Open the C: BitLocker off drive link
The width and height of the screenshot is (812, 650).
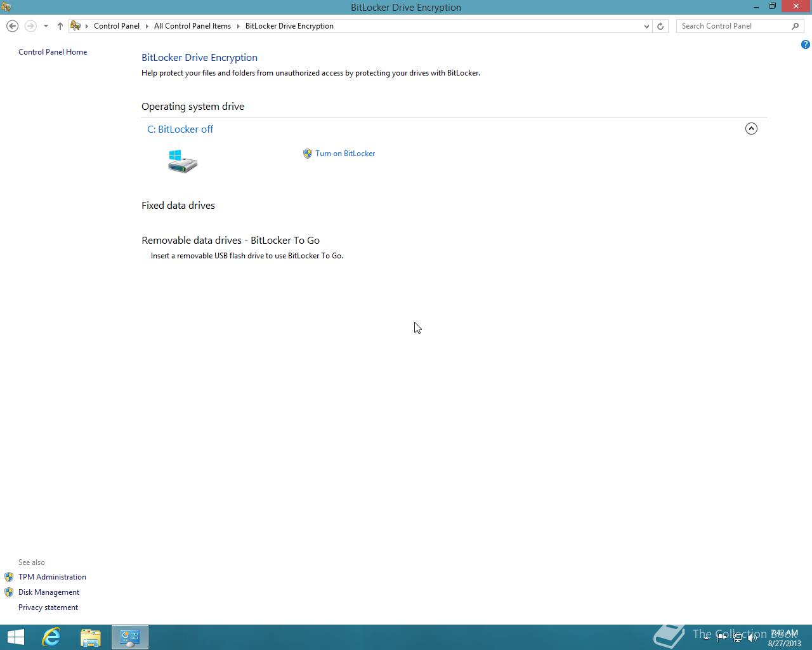click(x=180, y=129)
